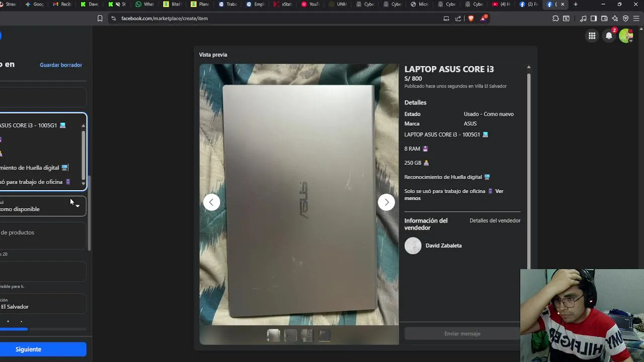The height and width of the screenshot is (362, 644).
Task: Open the Brave VPN shield icon
Action: 625,19
